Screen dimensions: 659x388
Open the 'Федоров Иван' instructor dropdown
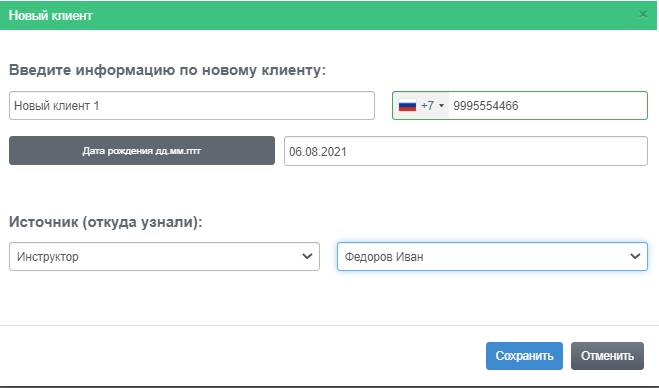[x=492, y=256]
